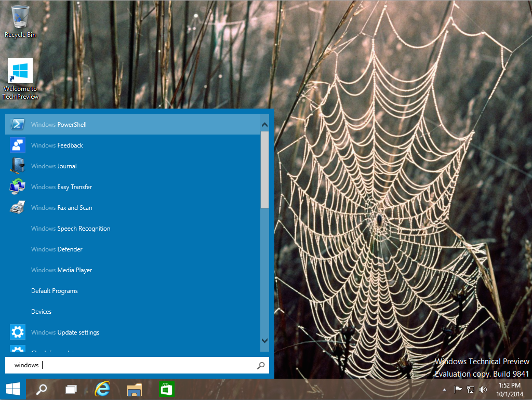Launch Windows Feedback app
This screenshot has height=400, width=532.
[x=57, y=145]
